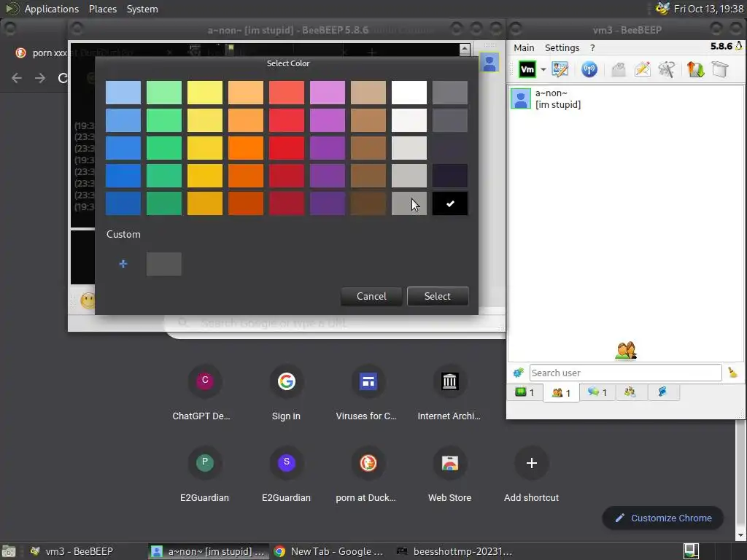This screenshot has width=747, height=560.
Task: Open the System menu in the top panel
Action: (142, 9)
